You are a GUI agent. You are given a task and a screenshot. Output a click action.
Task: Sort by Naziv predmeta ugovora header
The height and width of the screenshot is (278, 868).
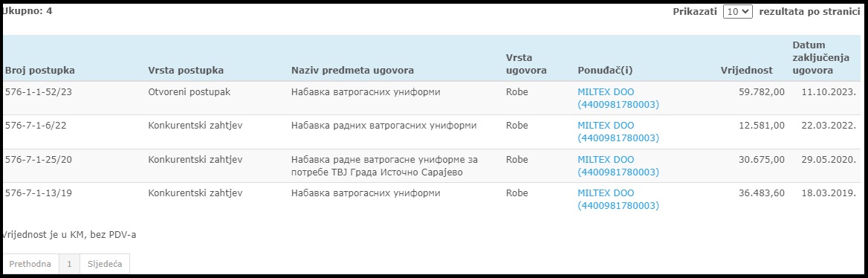[352, 71]
